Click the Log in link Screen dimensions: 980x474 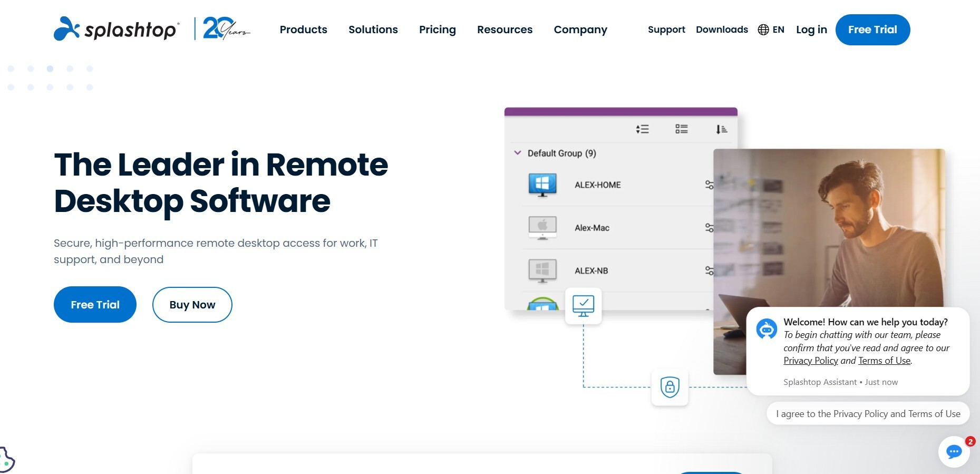coord(812,30)
